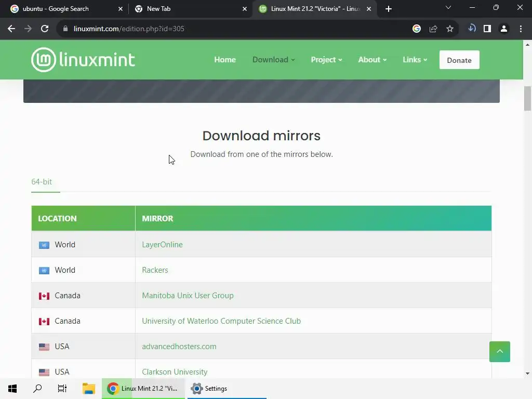Expand the About menu
The height and width of the screenshot is (399, 532).
point(372,60)
